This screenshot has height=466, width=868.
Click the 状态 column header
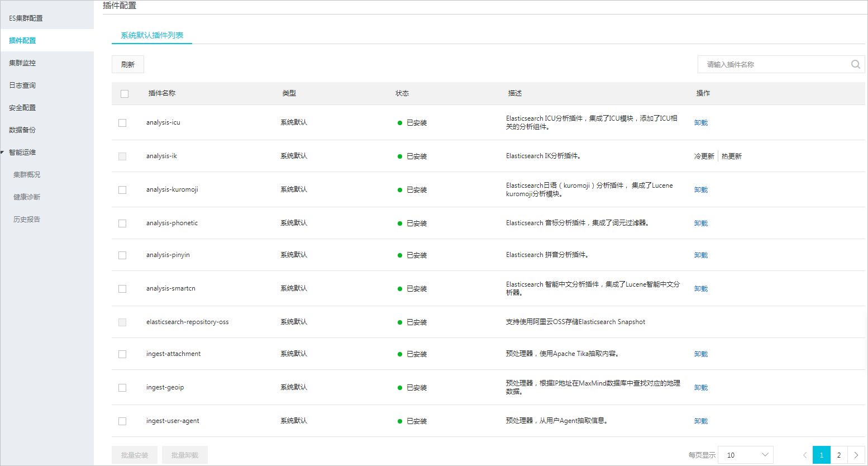click(402, 93)
